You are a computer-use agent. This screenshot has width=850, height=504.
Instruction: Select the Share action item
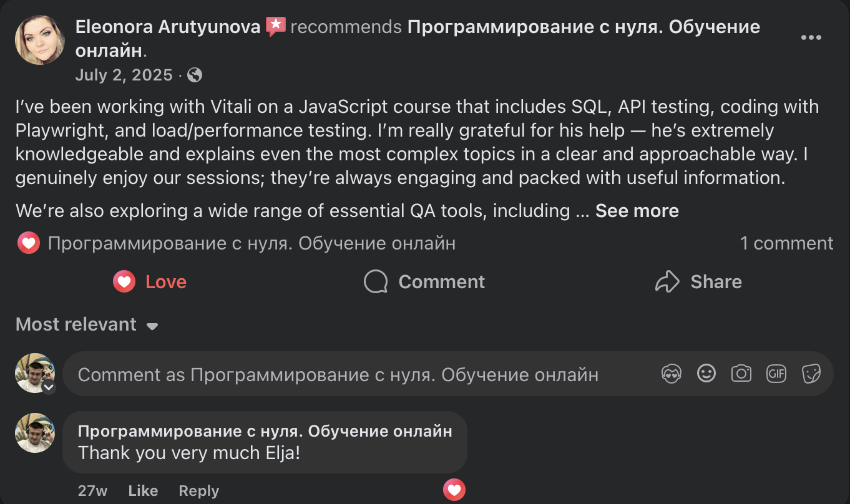click(x=698, y=281)
